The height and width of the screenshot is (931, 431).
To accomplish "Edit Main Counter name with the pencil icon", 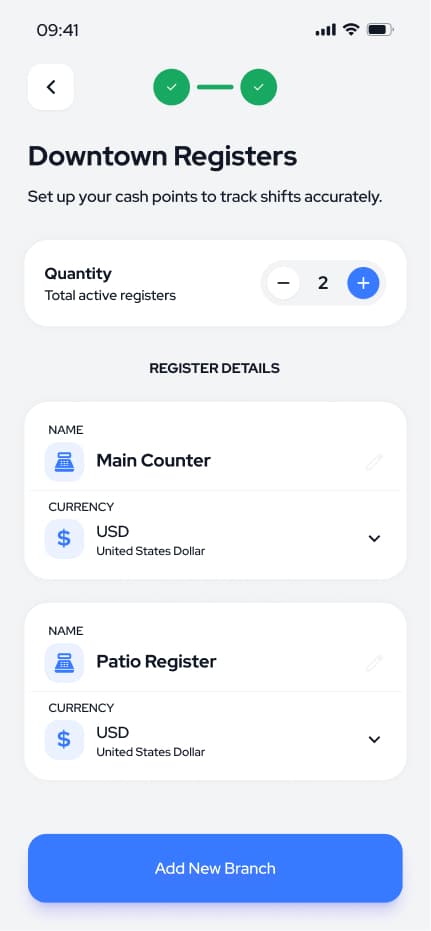I will 374,461.
